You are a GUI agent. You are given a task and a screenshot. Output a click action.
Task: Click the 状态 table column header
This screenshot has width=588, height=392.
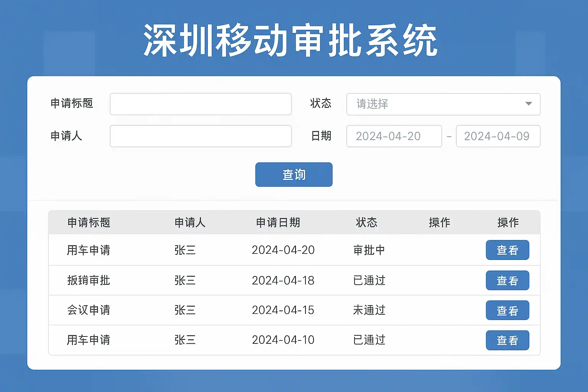366,222
